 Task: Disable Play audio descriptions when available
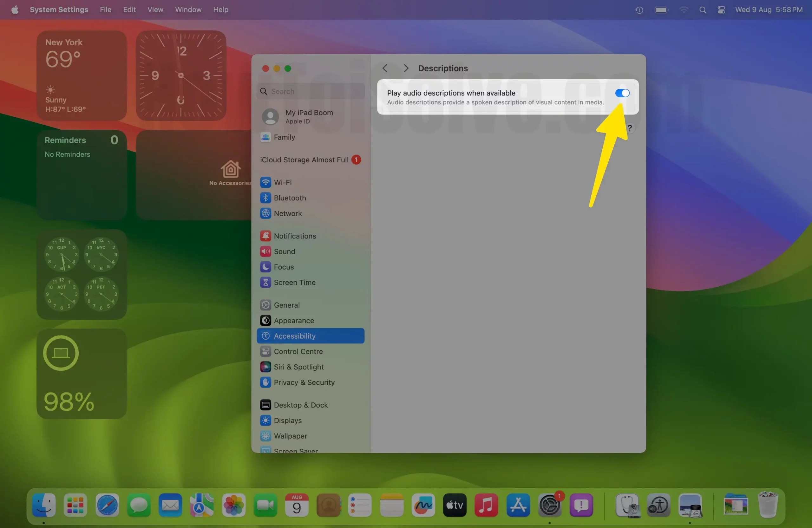[622, 93]
